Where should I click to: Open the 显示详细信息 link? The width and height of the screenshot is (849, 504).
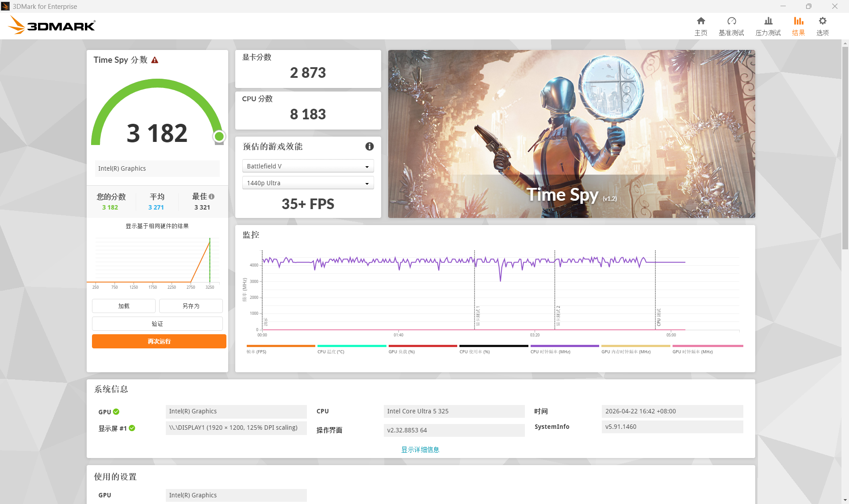click(420, 450)
